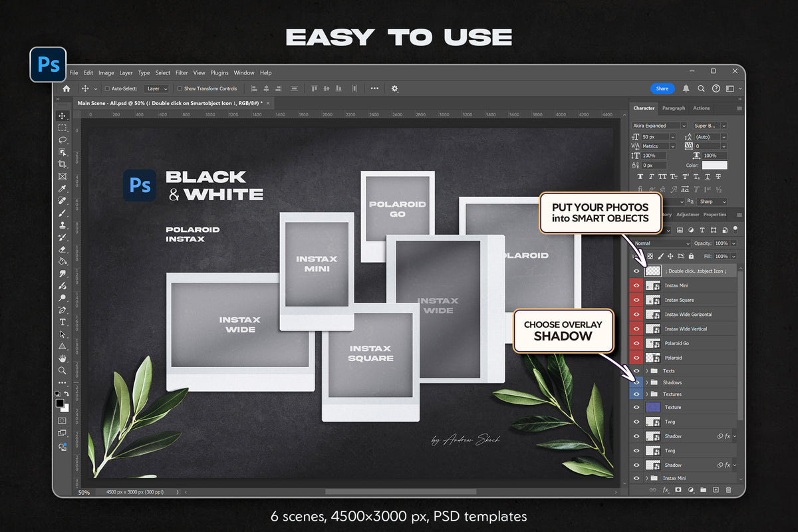The height and width of the screenshot is (532, 798).
Task: Click the text Color swatch
Action: 714,165
